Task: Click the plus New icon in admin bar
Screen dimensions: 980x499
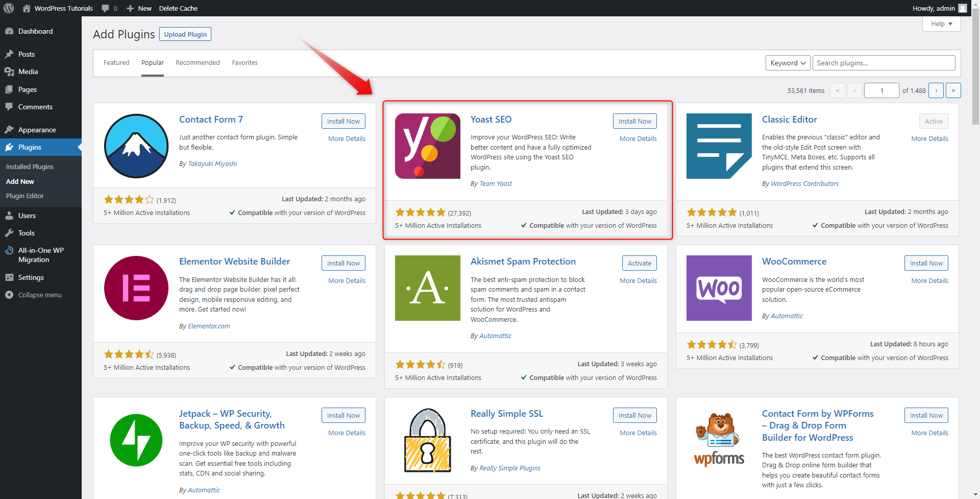Action: tap(130, 8)
